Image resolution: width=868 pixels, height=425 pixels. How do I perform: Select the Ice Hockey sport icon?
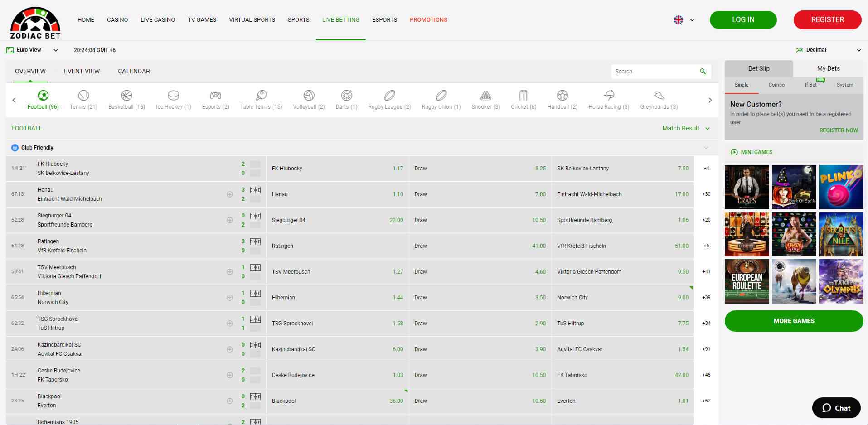(174, 95)
